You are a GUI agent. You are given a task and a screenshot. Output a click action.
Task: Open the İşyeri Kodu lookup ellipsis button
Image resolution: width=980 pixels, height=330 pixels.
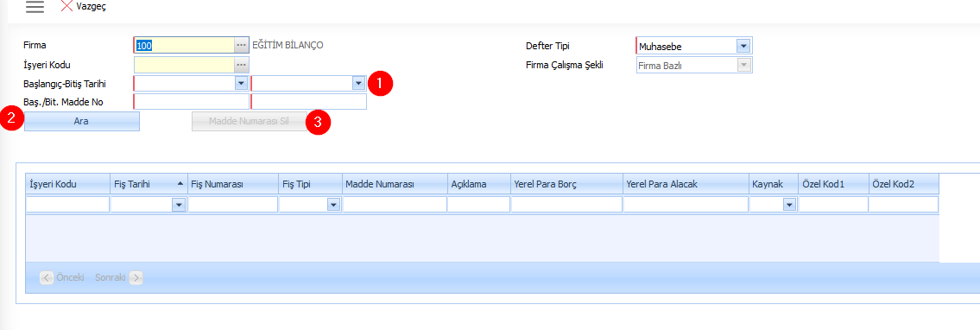[241, 65]
